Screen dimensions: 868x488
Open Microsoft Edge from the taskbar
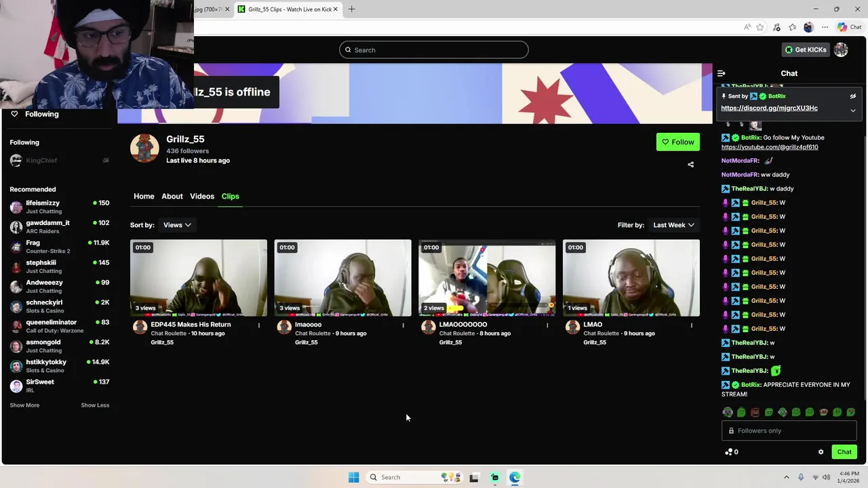pyautogui.click(x=515, y=477)
